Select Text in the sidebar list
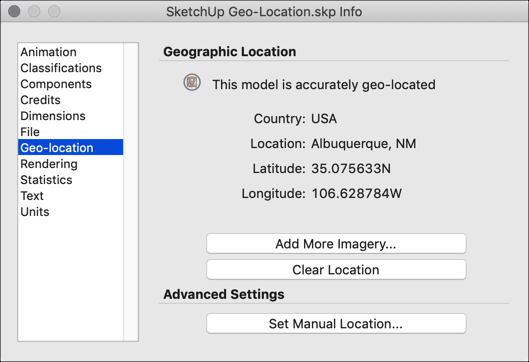The height and width of the screenshot is (362, 529). tap(71, 196)
